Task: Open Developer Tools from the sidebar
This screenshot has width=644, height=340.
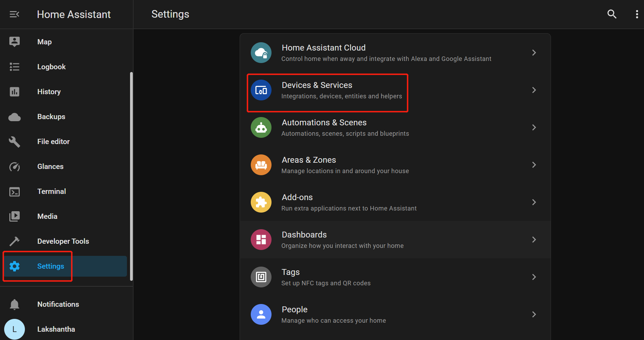Action: (x=63, y=241)
